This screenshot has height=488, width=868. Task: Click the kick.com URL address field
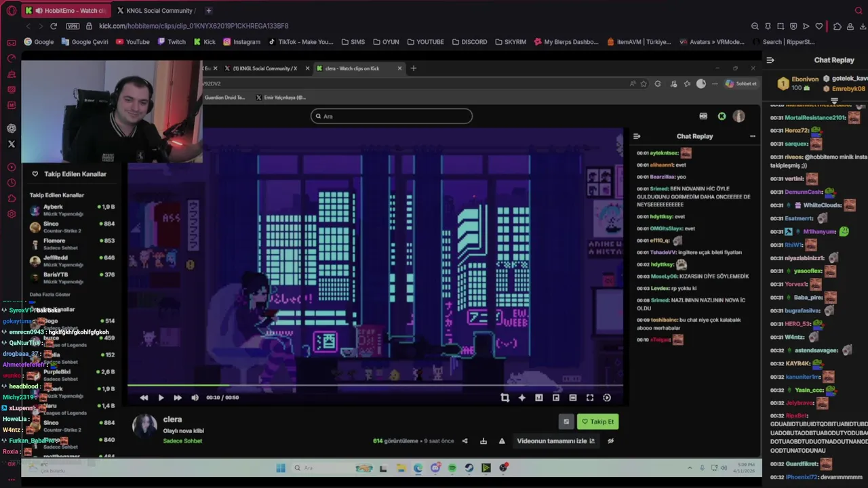click(194, 26)
